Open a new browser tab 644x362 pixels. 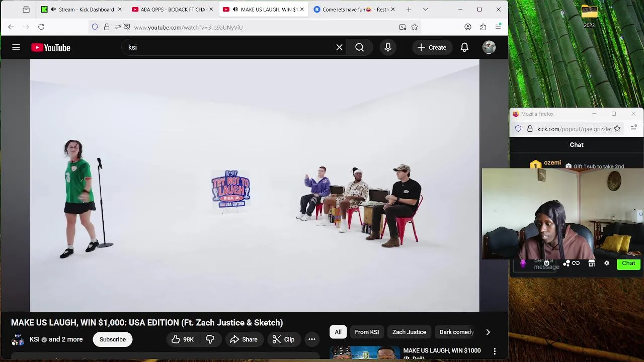409,9
